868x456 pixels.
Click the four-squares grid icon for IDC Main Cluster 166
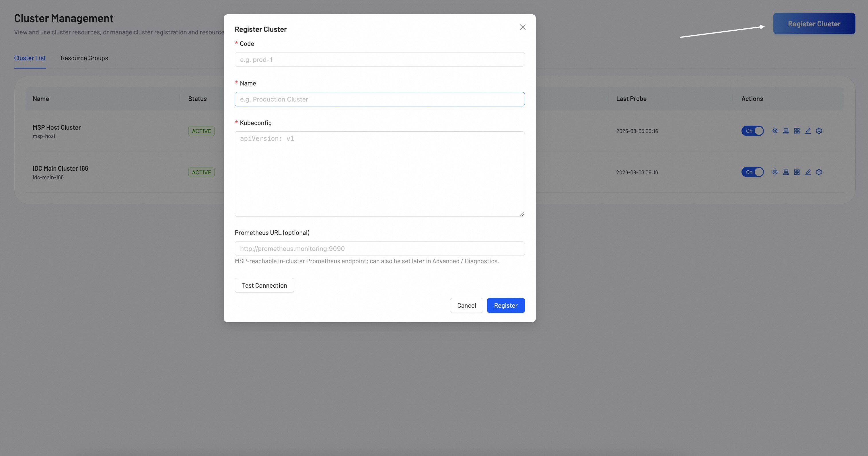point(797,172)
